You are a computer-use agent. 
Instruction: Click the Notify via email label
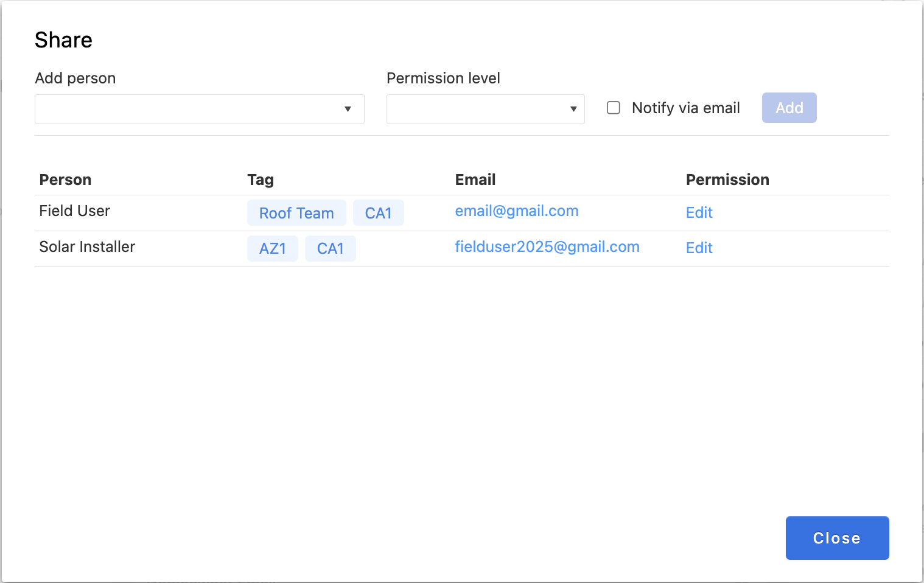686,108
